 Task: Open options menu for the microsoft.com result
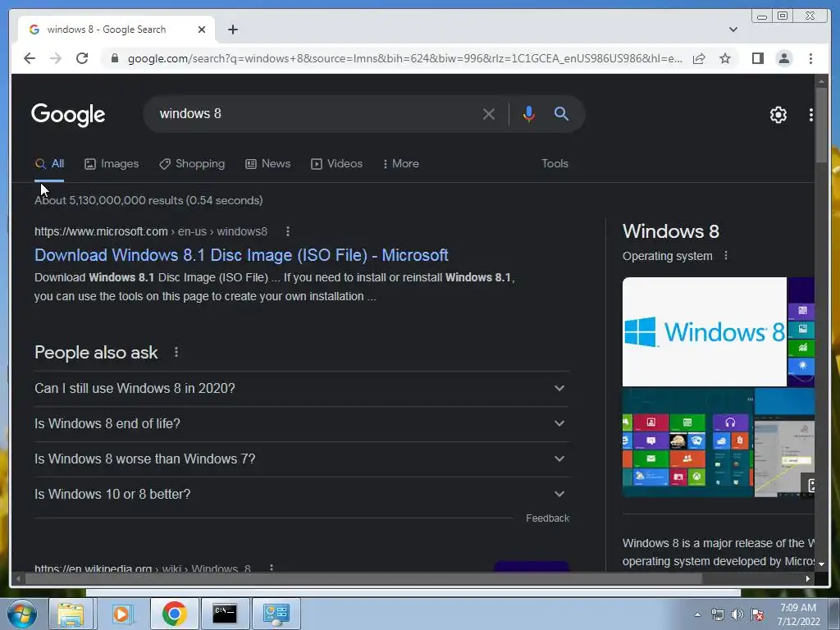288,231
